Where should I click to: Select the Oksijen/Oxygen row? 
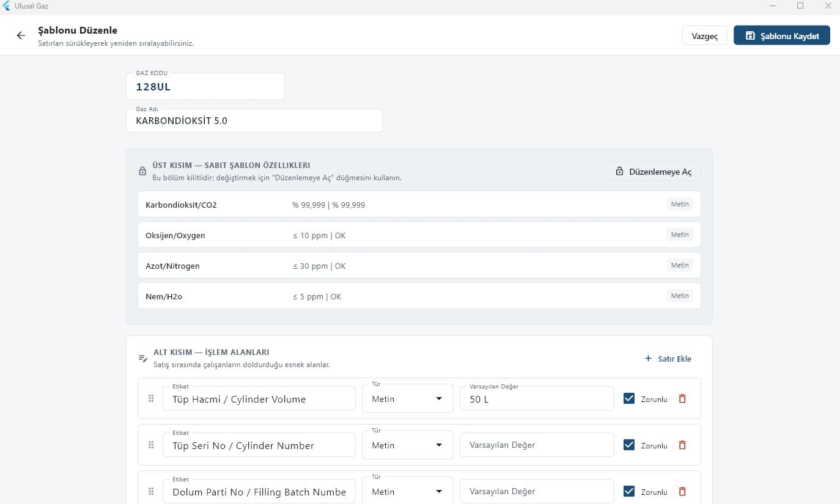(419, 235)
